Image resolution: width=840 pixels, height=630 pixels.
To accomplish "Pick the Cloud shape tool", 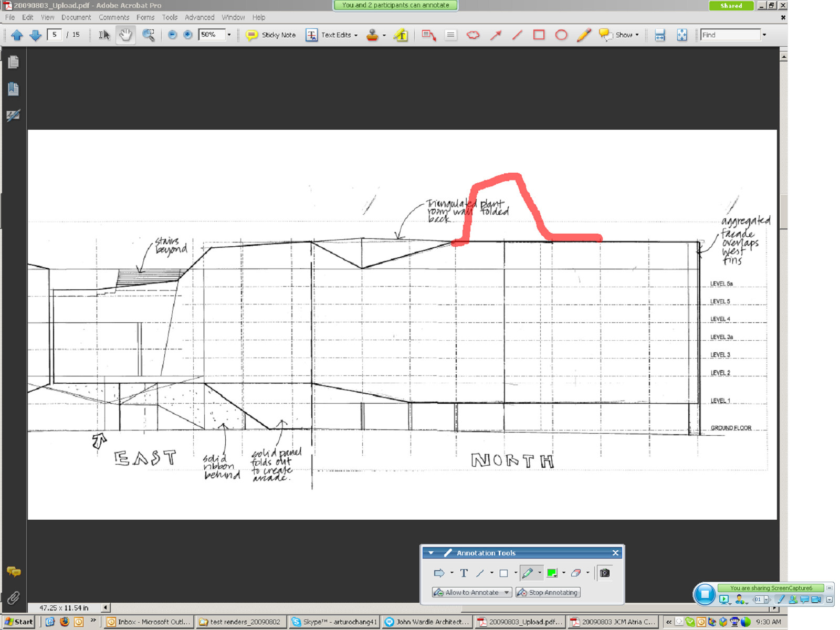I will [473, 35].
